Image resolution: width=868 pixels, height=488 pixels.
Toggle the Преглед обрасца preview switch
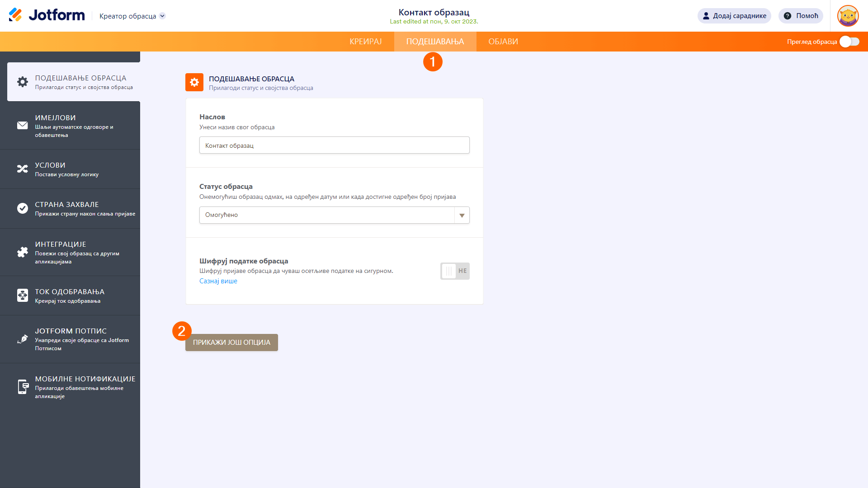pyautogui.click(x=849, y=42)
